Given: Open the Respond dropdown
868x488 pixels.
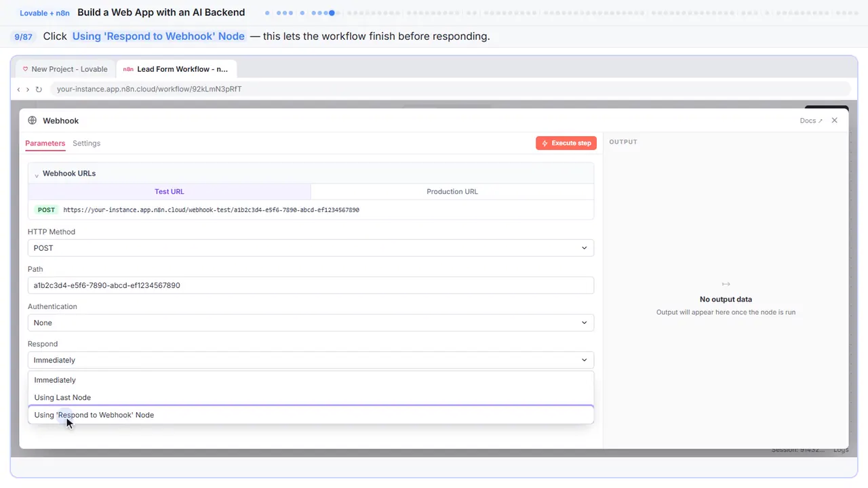Looking at the screenshot, I should [x=311, y=360].
